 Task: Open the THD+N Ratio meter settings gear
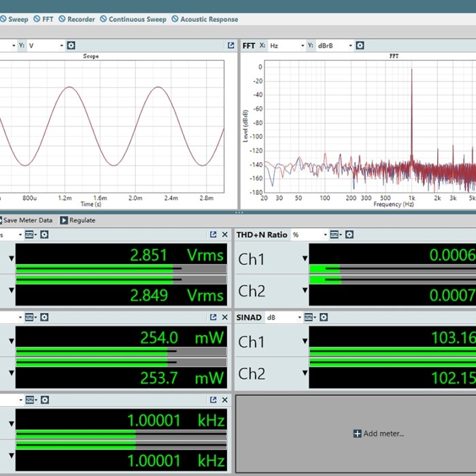[349, 235]
